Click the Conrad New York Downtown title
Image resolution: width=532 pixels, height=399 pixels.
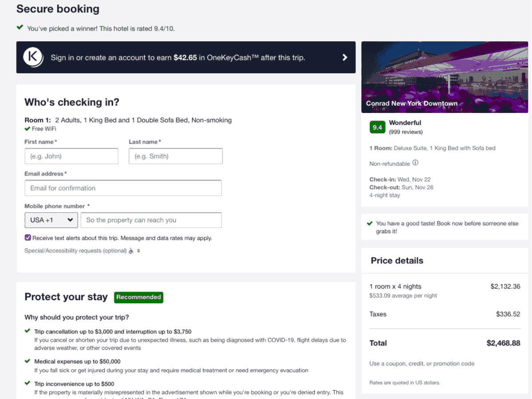tap(411, 103)
